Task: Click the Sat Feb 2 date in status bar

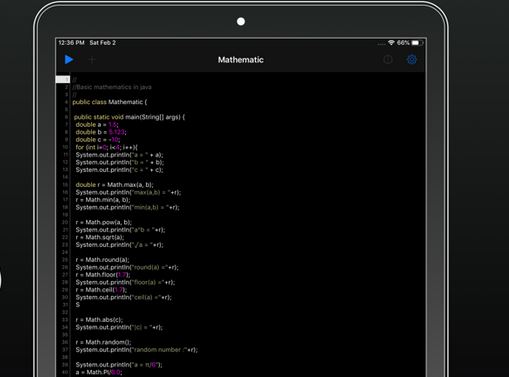Action: tap(103, 43)
